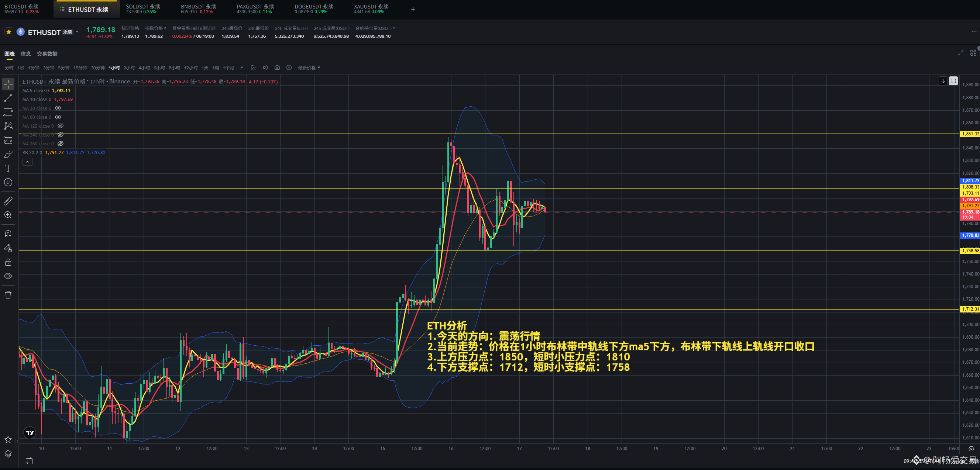Toggle hide all drawings eye icon
Screen dimensions: 980x470
pos(8,276)
